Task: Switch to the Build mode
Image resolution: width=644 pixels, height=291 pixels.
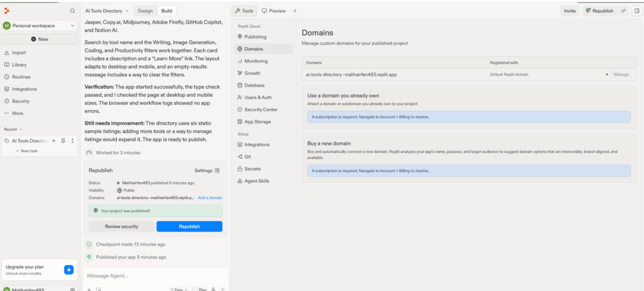Action: [167, 11]
